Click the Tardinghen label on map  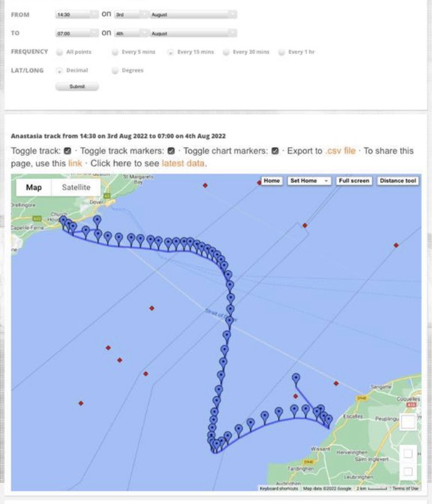[x=301, y=469]
